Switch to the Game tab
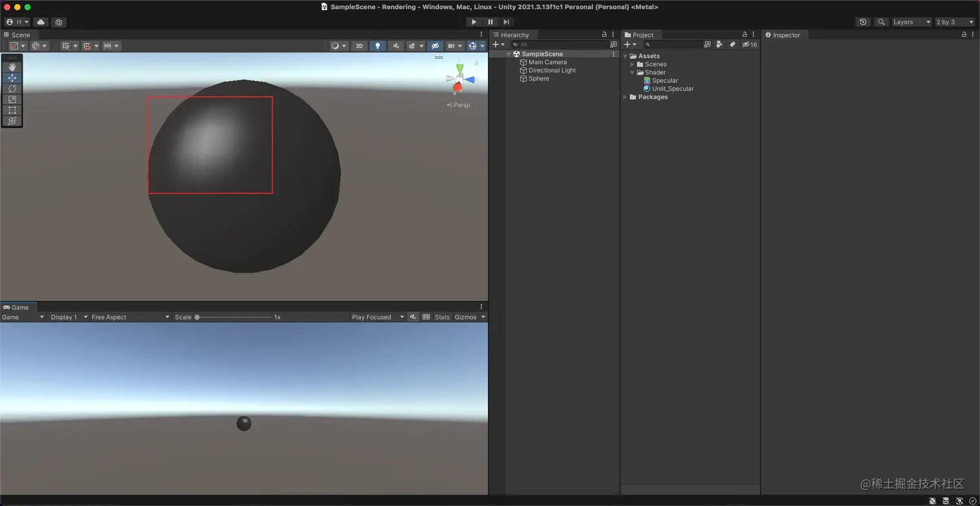 (x=17, y=307)
